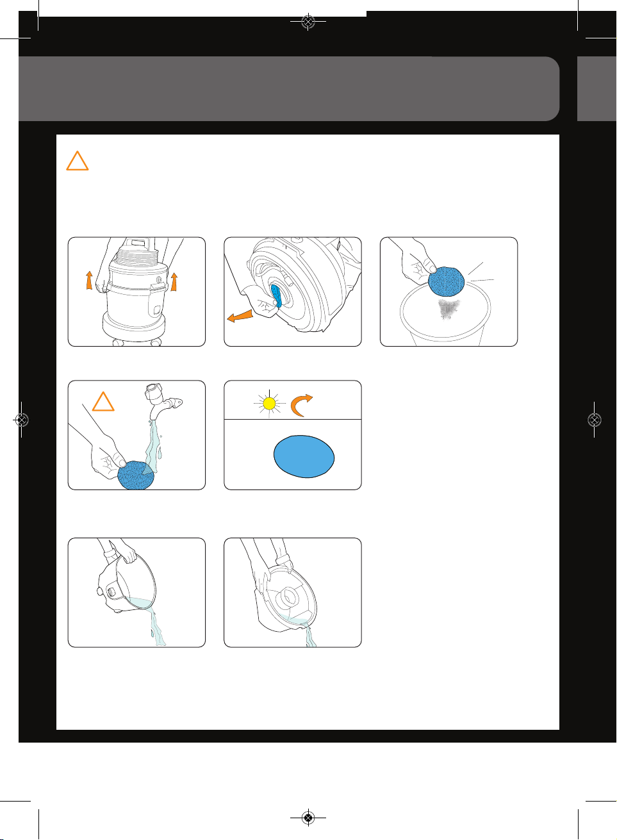The height and width of the screenshot is (840, 617).
Task: Click the registration mark on the left margin
Action: point(22,420)
